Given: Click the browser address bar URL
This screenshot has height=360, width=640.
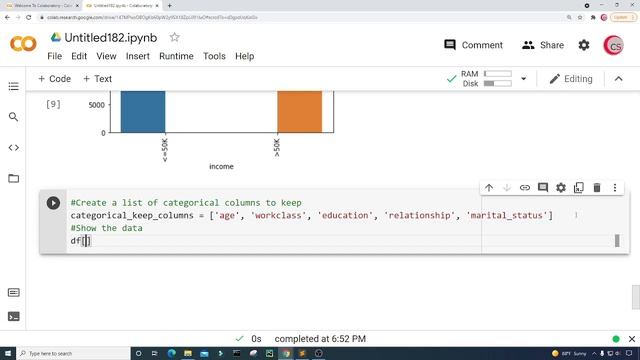Looking at the screenshot, I should (152, 18).
